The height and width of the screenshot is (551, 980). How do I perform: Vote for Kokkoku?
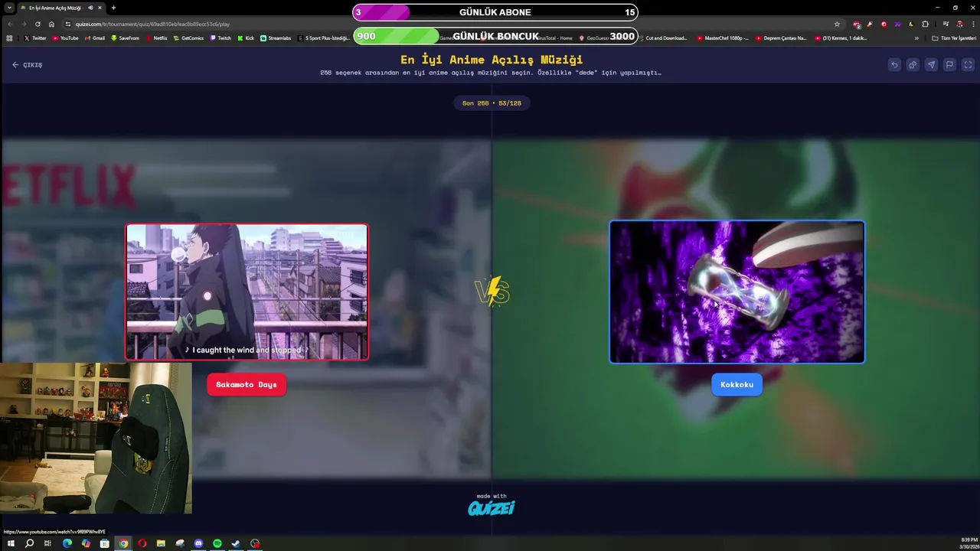pyautogui.click(x=737, y=384)
